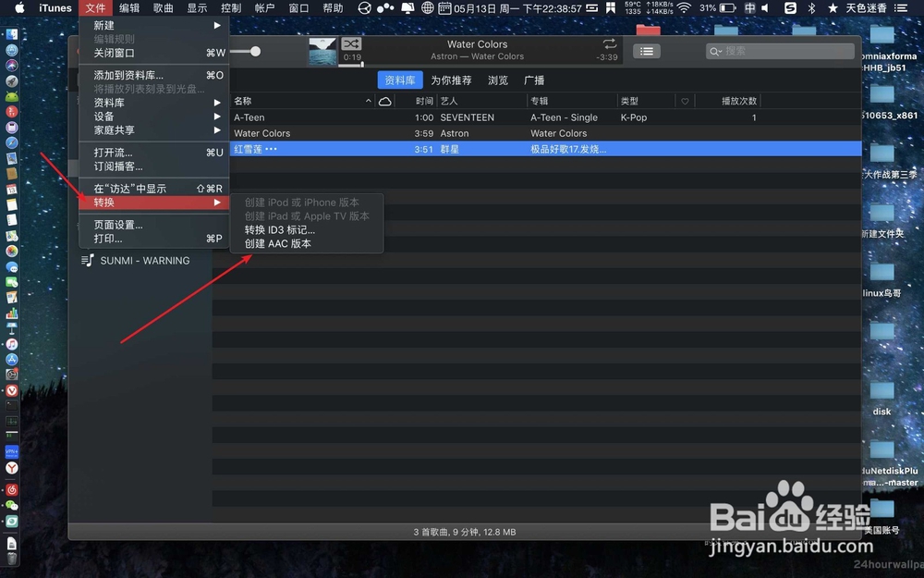Click the Bluetooth icon in menu bar
Screen dimensions: 924x578
[811, 7]
